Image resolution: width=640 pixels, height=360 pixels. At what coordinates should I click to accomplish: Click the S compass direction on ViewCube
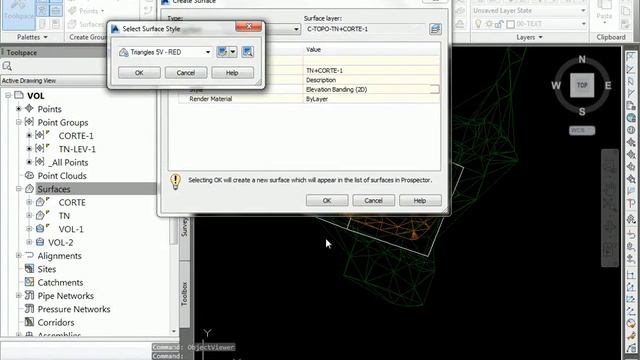pos(582,111)
